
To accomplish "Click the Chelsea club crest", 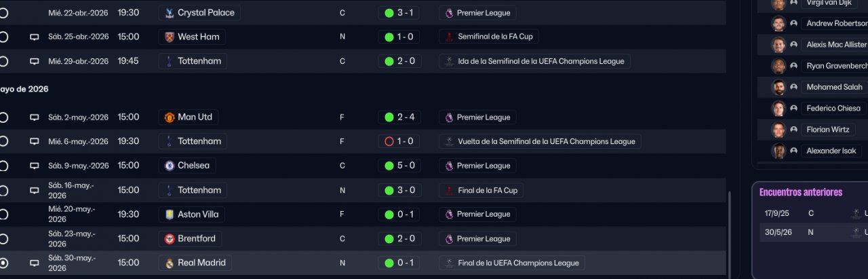I will pyautogui.click(x=170, y=166).
